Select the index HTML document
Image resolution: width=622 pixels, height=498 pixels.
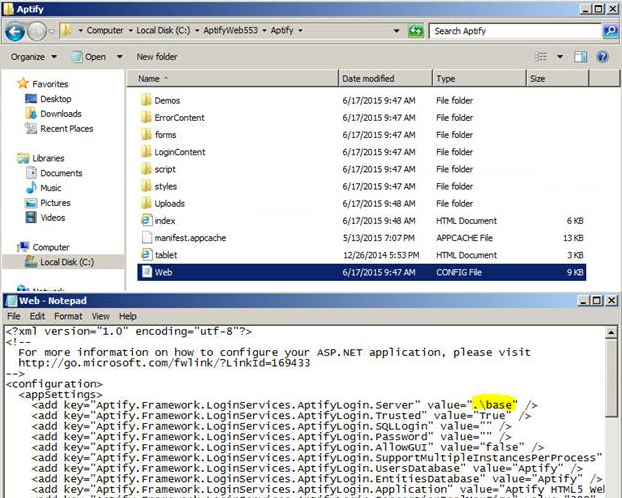click(165, 220)
